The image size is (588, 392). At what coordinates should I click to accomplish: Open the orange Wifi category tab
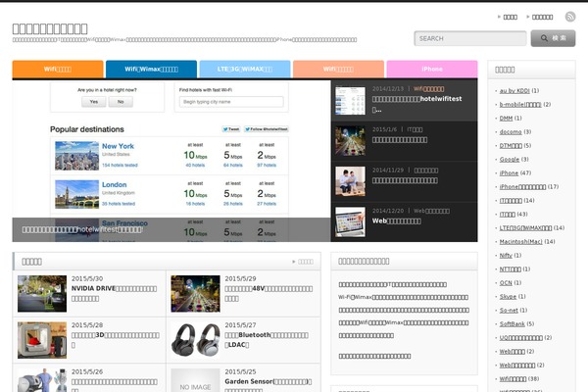(58, 69)
